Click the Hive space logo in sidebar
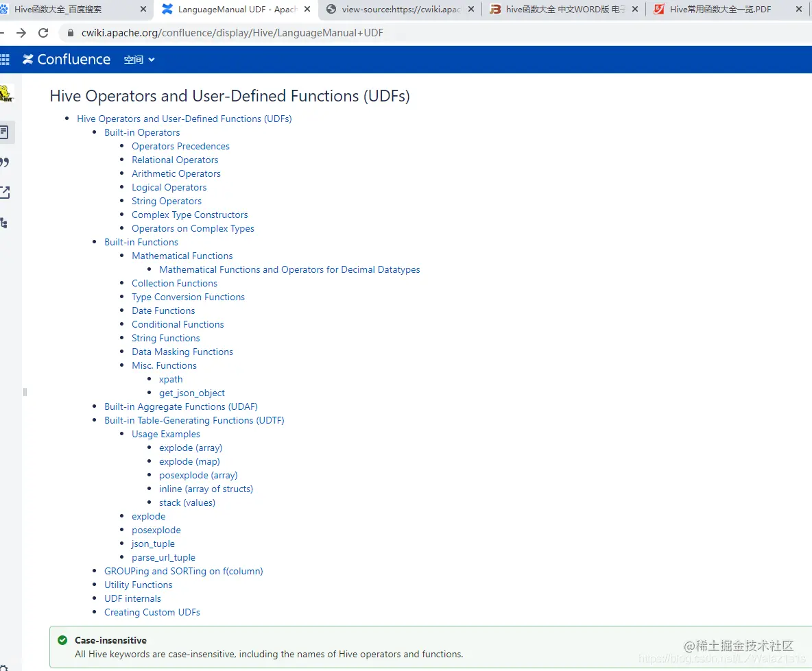Viewport: 812px width, 671px height. [6, 94]
